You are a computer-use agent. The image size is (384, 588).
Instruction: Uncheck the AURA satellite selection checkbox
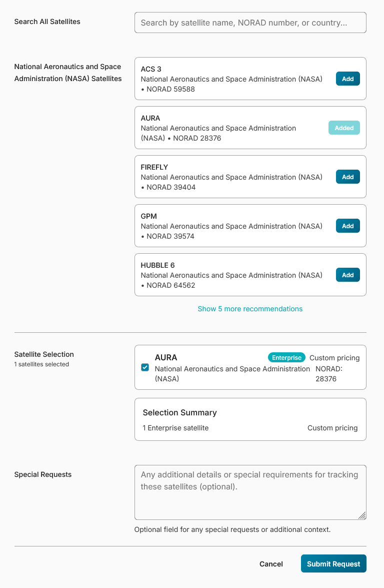[145, 367]
